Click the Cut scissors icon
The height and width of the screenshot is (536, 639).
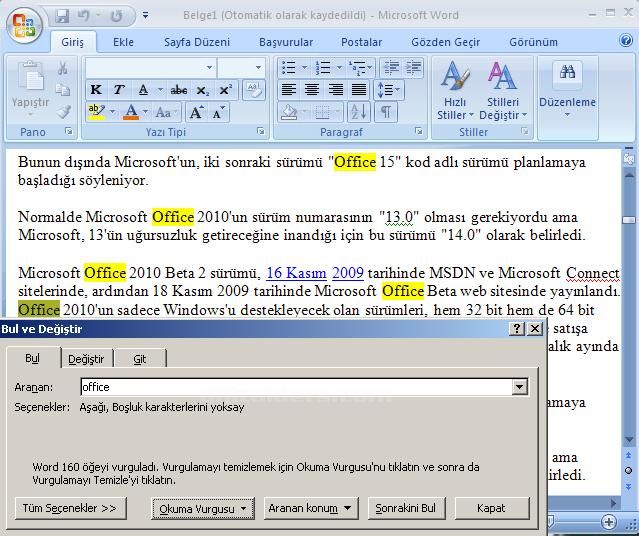coord(62,68)
